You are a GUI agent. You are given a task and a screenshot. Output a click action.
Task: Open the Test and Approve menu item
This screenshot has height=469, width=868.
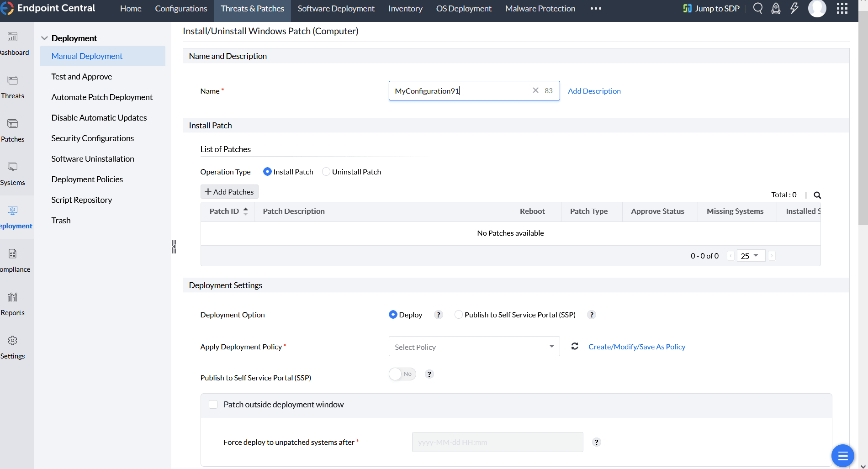click(82, 77)
